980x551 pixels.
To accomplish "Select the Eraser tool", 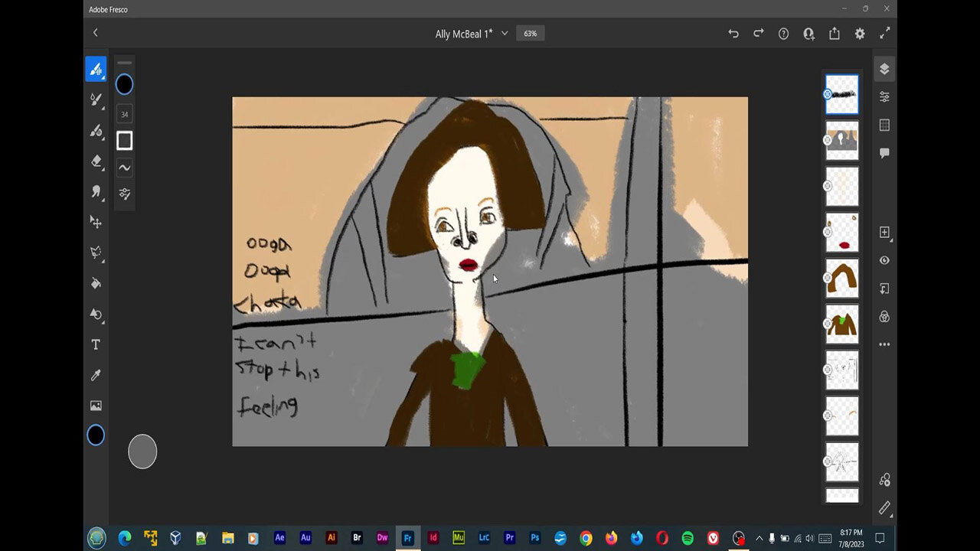I will pyautogui.click(x=96, y=161).
